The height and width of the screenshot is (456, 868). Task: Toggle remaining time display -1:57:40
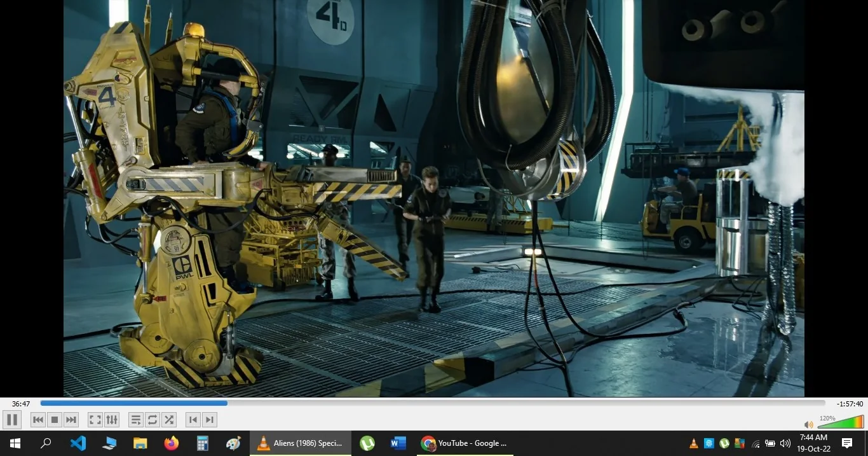[850, 404]
